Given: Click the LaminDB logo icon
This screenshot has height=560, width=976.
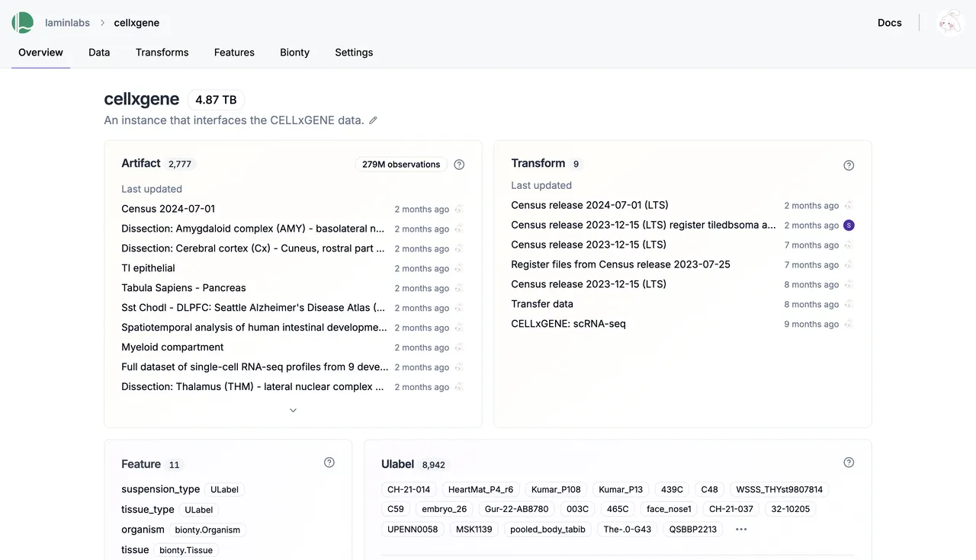Looking at the screenshot, I should coord(23,23).
